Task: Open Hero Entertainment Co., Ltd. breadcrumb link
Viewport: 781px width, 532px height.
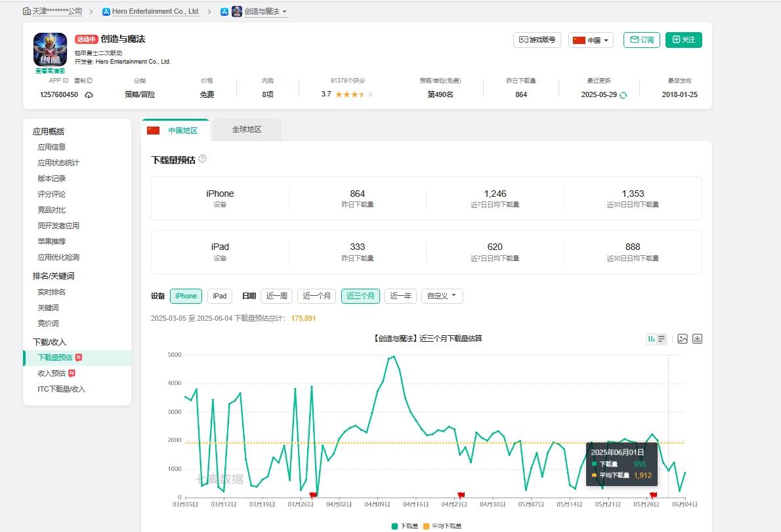Action: click(156, 11)
